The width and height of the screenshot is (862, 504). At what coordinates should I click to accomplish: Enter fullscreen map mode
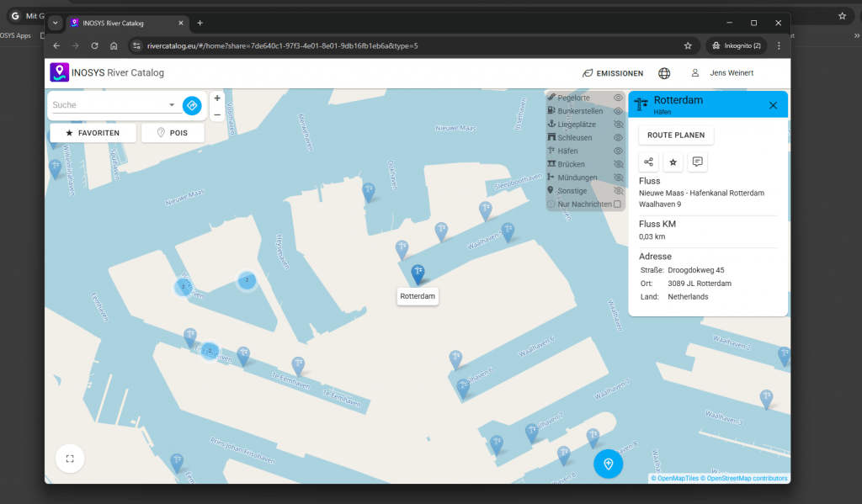[x=70, y=459]
